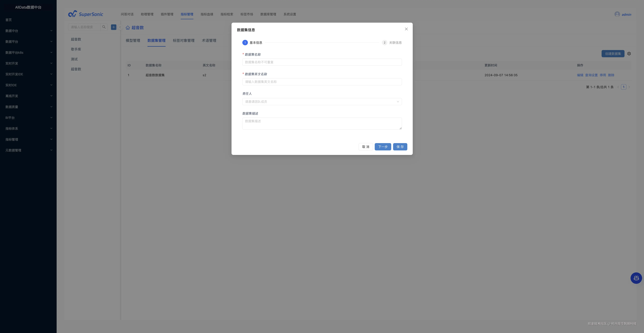
Task: Click the SuperSonic logo icon
Action: (72, 14)
